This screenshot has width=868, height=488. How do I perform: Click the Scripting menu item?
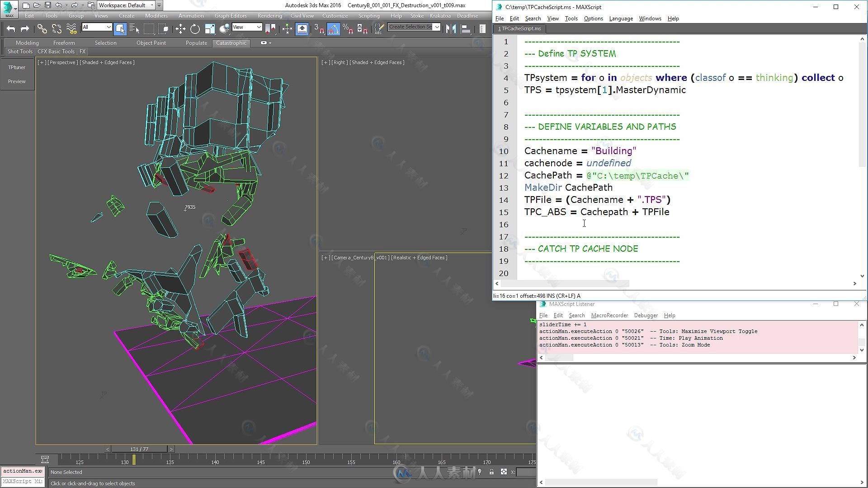point(369,15)
